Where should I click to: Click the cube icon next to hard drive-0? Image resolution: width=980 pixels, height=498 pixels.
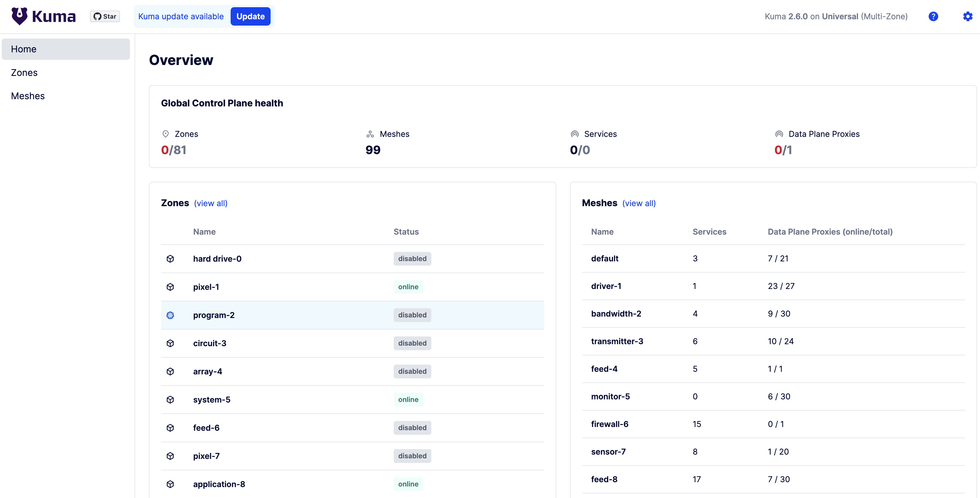click(x=170, y=259)
